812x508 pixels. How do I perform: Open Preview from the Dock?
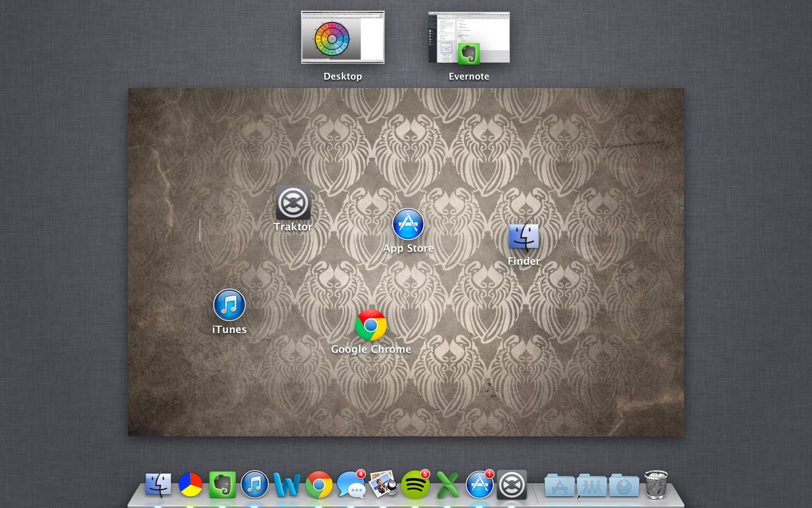pos(383,484)
